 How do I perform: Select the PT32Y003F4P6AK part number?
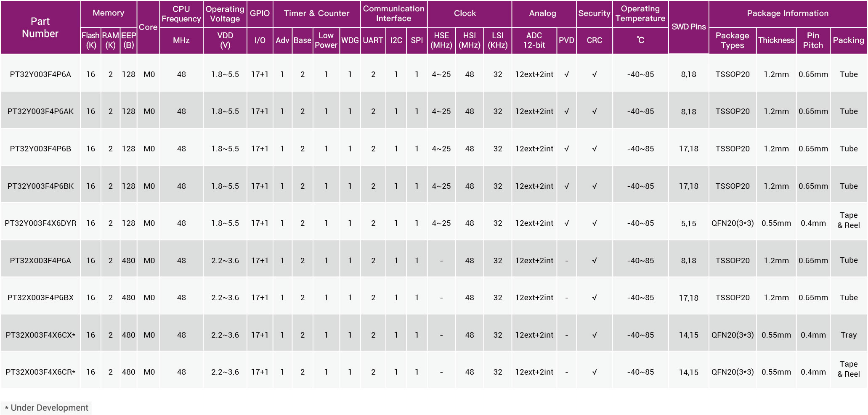[x=40, y=111]
